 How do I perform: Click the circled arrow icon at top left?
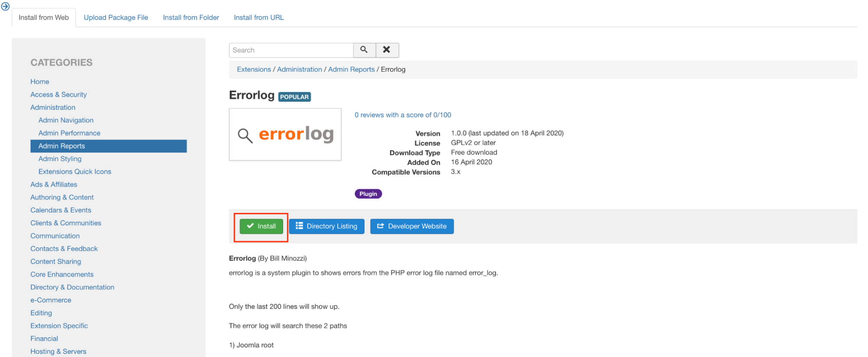point(5,7)
